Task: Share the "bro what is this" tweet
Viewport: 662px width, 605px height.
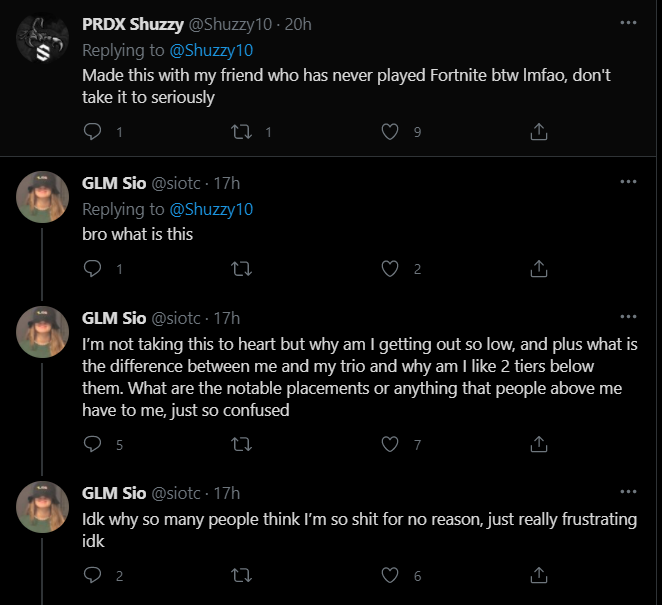Action: (x=538, y=268)
